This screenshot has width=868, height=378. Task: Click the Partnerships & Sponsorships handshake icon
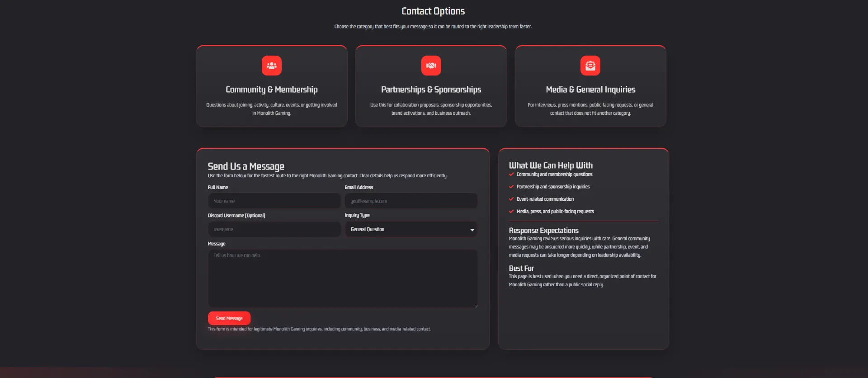coord(431,66)
